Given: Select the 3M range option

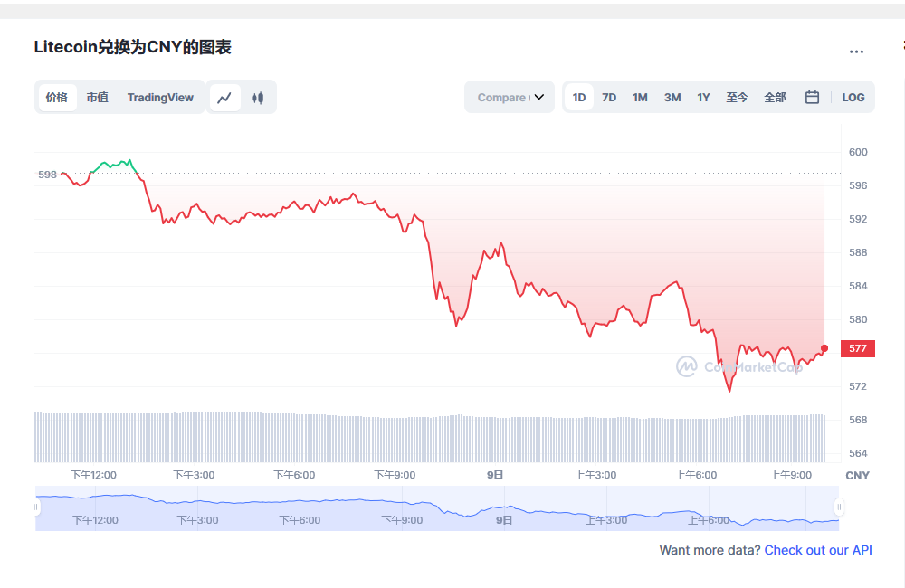Looking at the screenshot, I should click(x=672, y=97).
